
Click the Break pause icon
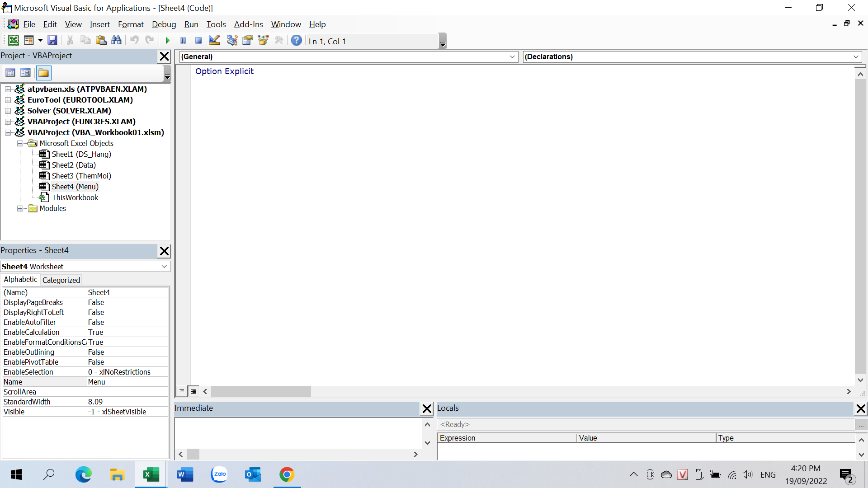point(183,41)
